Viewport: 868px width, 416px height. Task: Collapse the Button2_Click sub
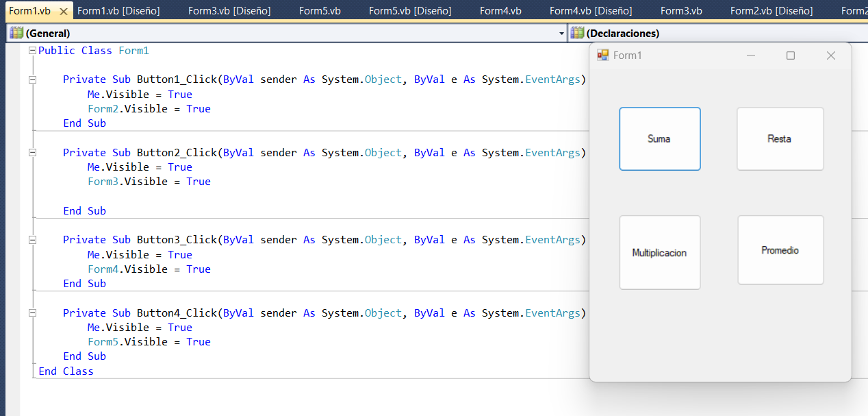(32, 153)
